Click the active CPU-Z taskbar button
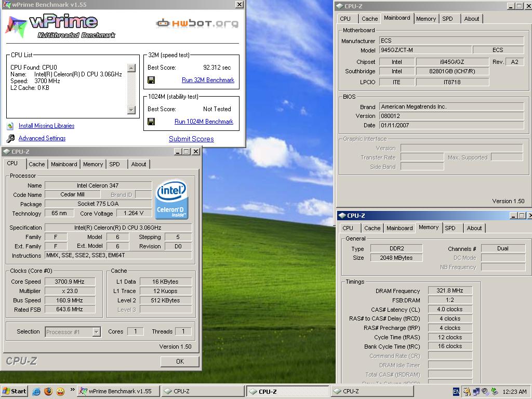532x399 pixels. pyautogui.click(x=287, y=392)
